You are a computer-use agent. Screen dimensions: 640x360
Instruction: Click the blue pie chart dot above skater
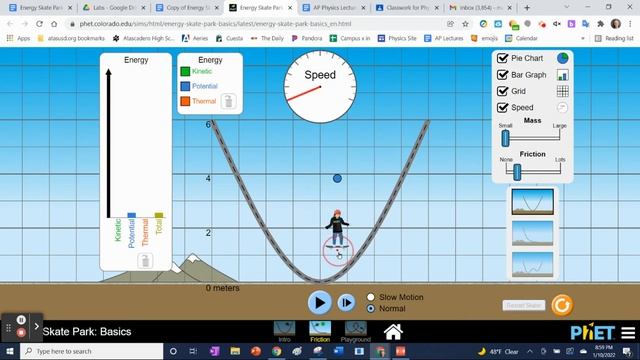337,178
